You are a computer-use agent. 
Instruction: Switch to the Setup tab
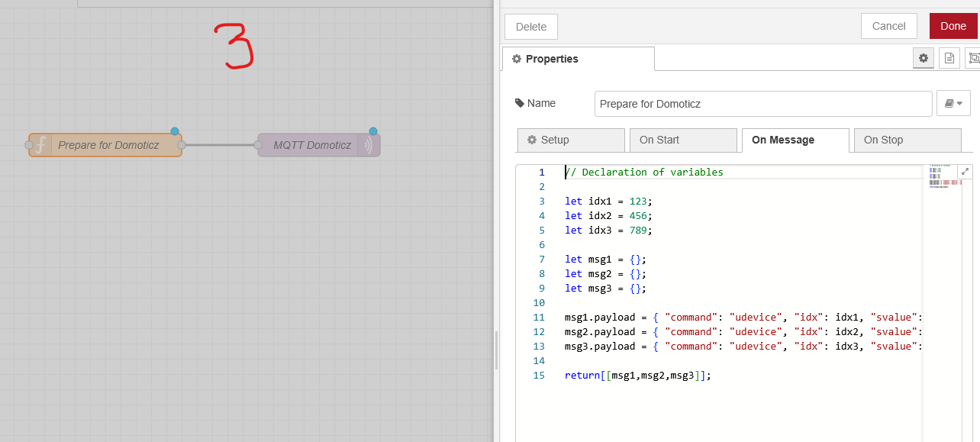[x=571, y=140]
